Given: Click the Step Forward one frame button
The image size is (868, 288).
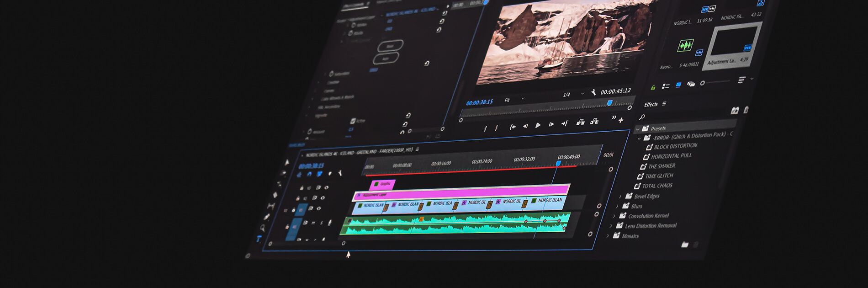Looking at the screenshot, I should tap(551, 124).
